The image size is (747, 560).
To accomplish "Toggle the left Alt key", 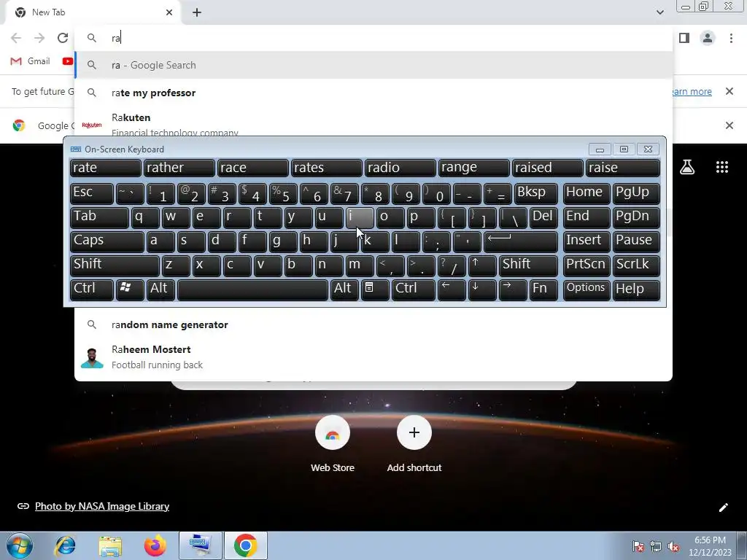I will pos(160,289).
